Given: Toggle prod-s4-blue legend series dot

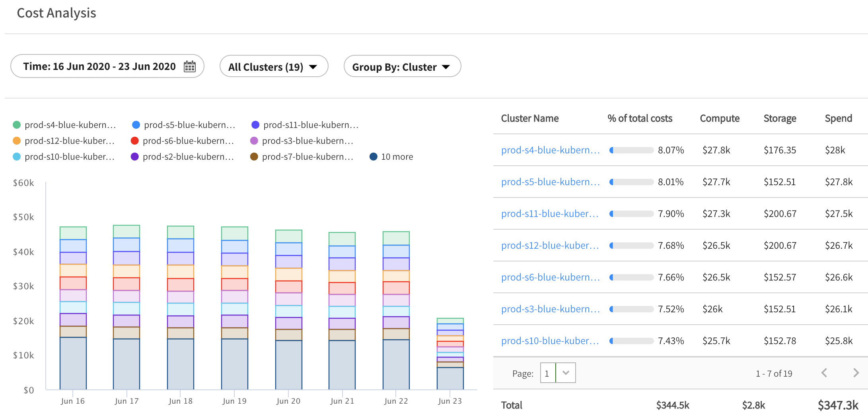Looking at the screenshot, I should tap(17, 125).
